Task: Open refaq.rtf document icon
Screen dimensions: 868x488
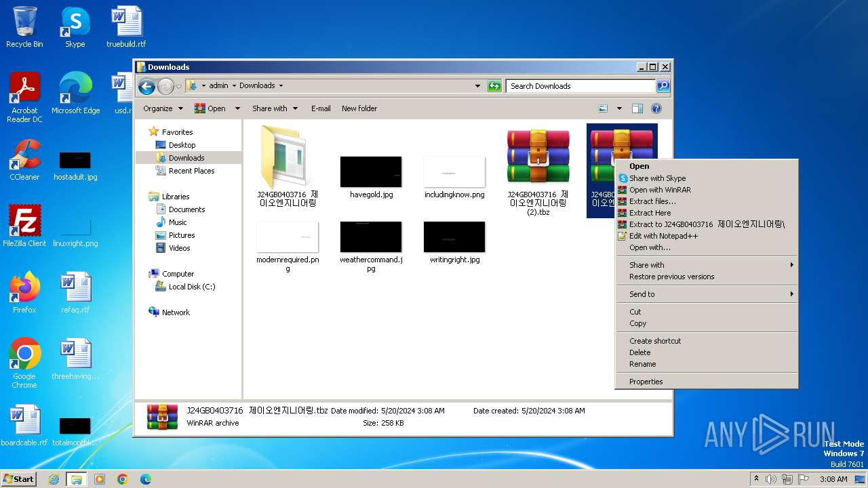Action: pyautogui.click(x=75, y=293)
